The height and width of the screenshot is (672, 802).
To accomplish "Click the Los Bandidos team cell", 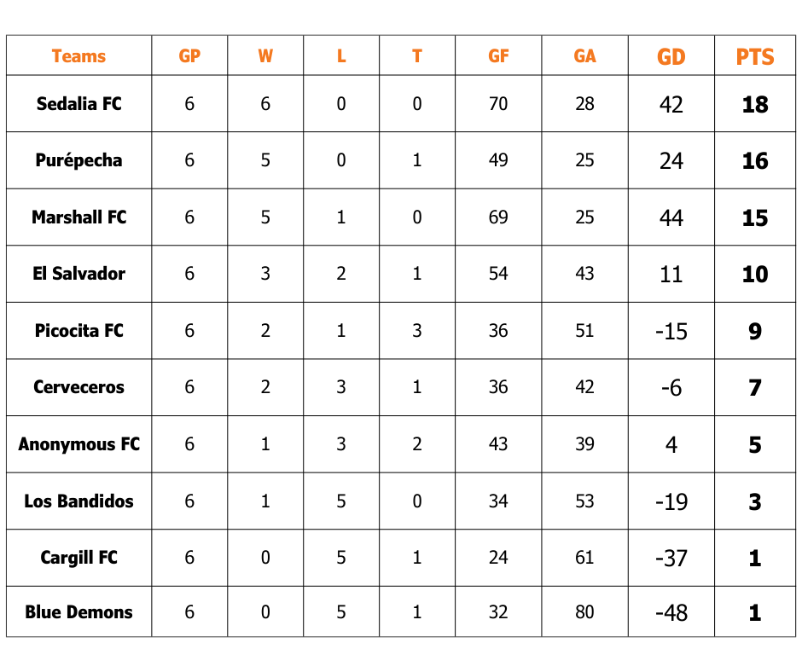I will pyautogui.click(x=78, y=501).
